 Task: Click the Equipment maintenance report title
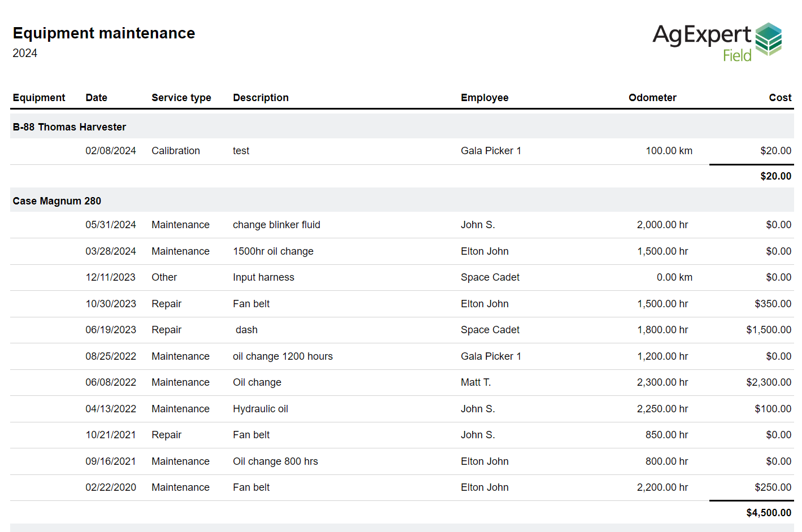pyautogui.click(x=104, y=33)
